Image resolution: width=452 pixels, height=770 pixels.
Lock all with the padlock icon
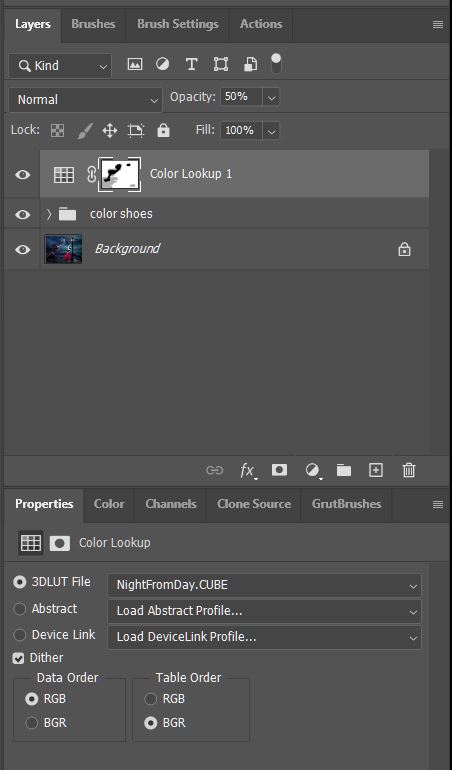pos(163,130)
